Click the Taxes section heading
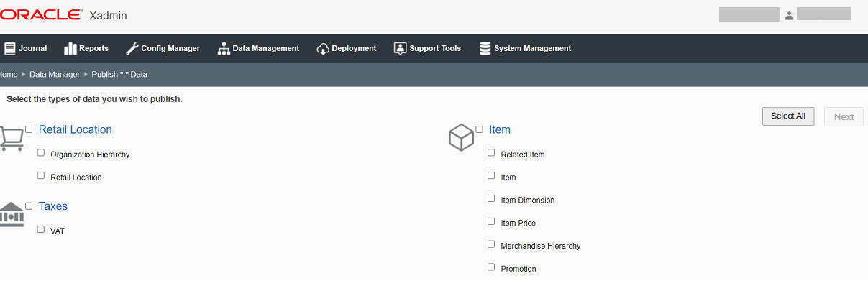 click(x=53, y=206)
